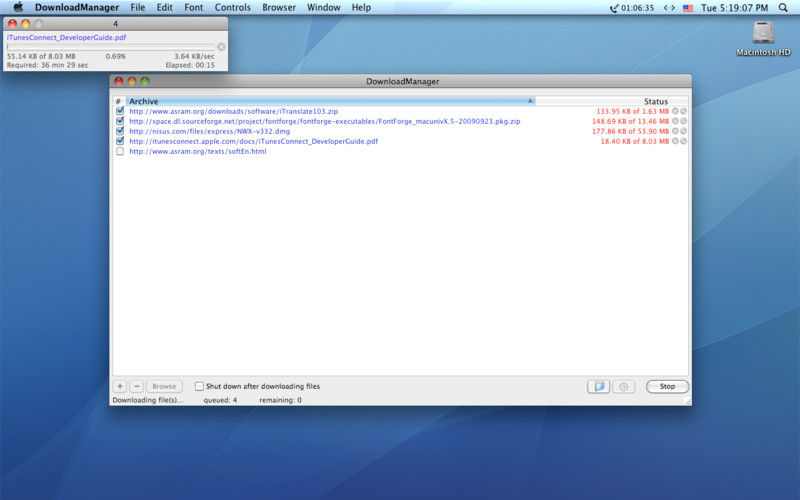This screenshot has height=500, width=800.
Task: Click the 'Downloading file(s)...' status text
Action: [x=148, y=400]
